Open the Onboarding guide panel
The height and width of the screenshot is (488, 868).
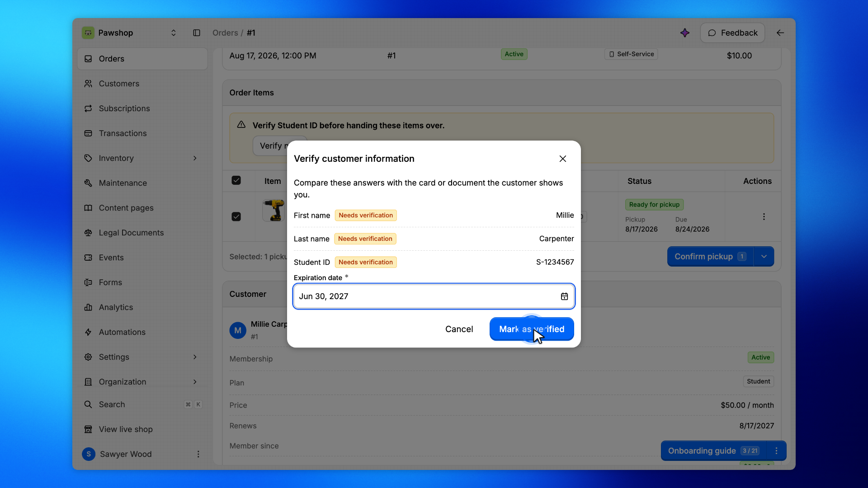coord(713,451)
